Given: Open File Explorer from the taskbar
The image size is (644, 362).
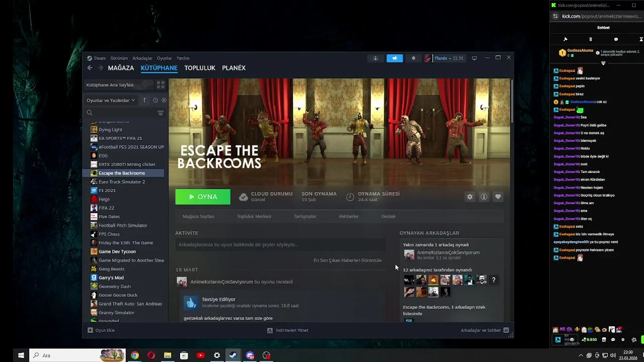Looking at the screenshot, I should point(168,355).
